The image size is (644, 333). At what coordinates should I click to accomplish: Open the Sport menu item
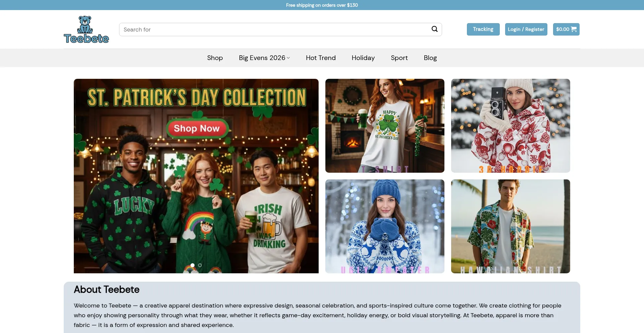pos(399,58)
